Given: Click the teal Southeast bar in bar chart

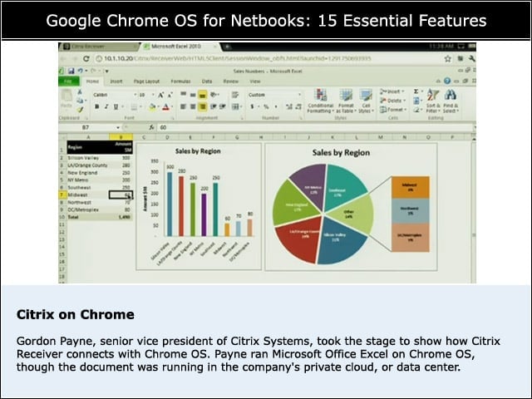Looking at the screenshot, I should pos(215,209).
